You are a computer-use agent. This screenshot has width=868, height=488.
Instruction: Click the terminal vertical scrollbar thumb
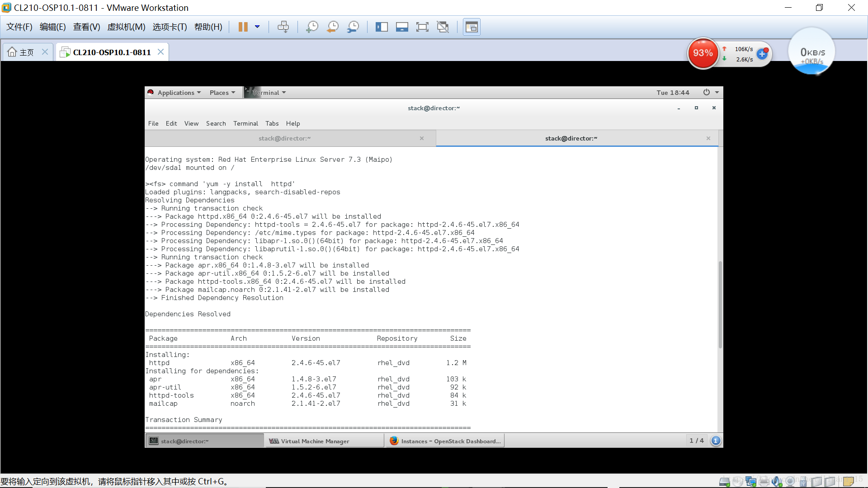click(720, 305)
